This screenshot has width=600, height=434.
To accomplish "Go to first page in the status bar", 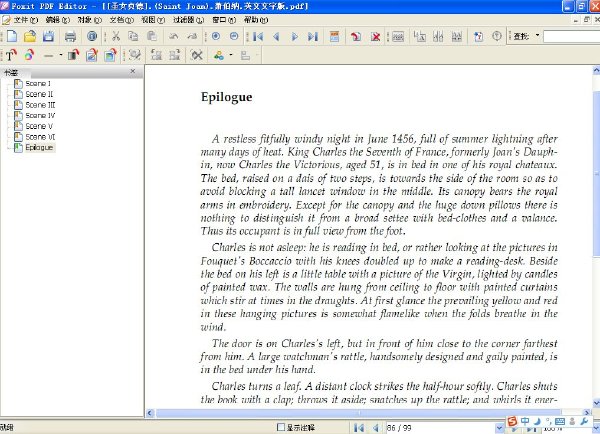I will [359, 428].
